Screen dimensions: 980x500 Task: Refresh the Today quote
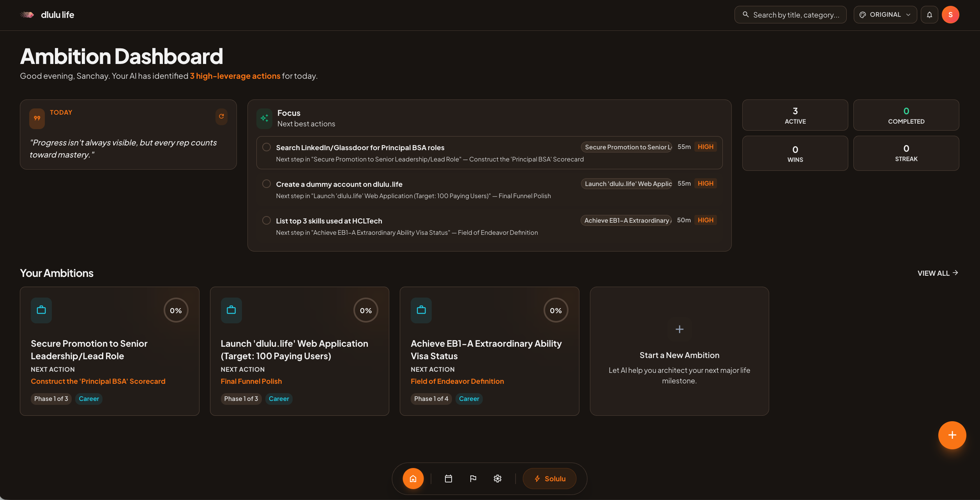coord(221,116)
